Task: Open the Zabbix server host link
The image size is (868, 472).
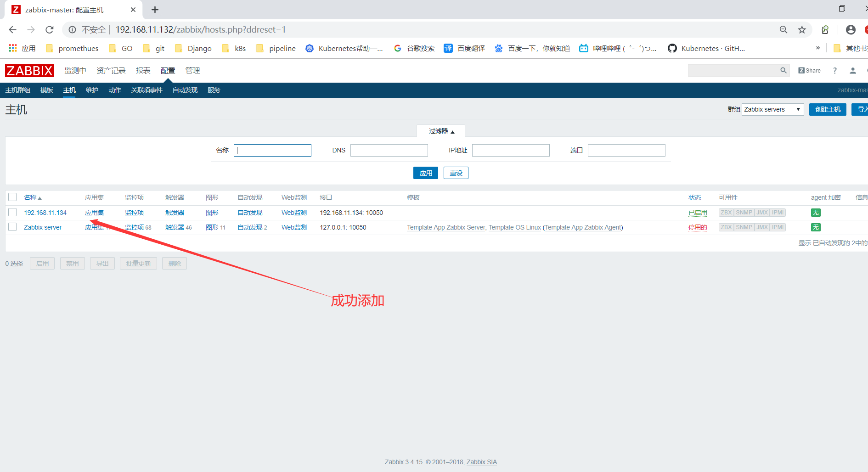Action: tap(43, 227)
